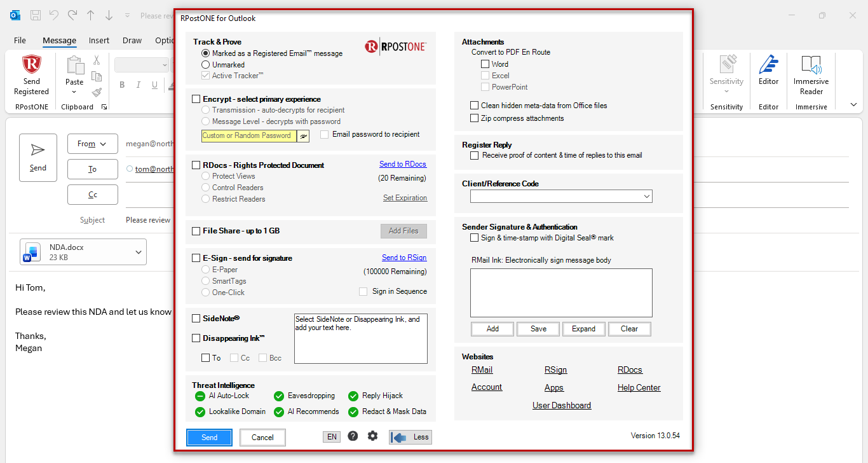Screen dimensions: 868x463
Task: Open the From account dropdown
Action: click(93, 144)
